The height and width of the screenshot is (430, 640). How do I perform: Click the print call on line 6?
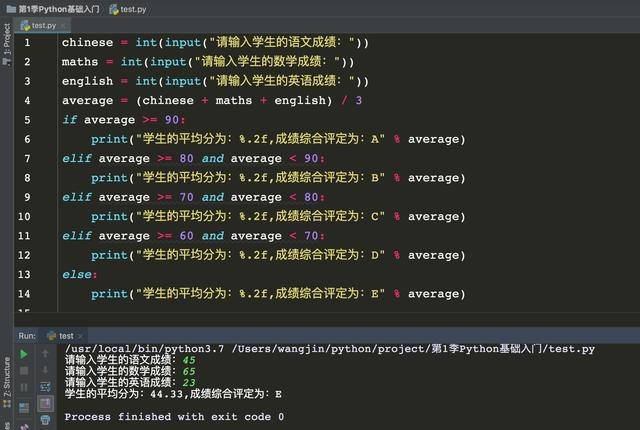pos(109,139)
